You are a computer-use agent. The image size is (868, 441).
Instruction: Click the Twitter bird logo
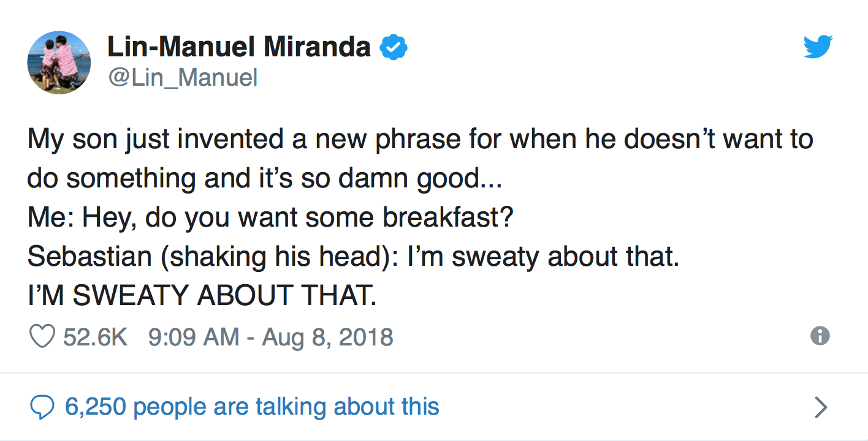pos(818,47)
